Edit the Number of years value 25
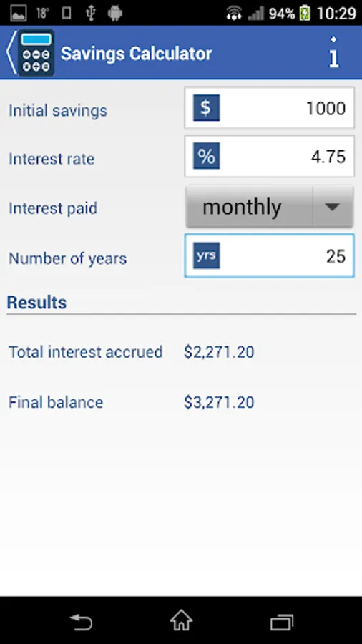 pos(269,256)
